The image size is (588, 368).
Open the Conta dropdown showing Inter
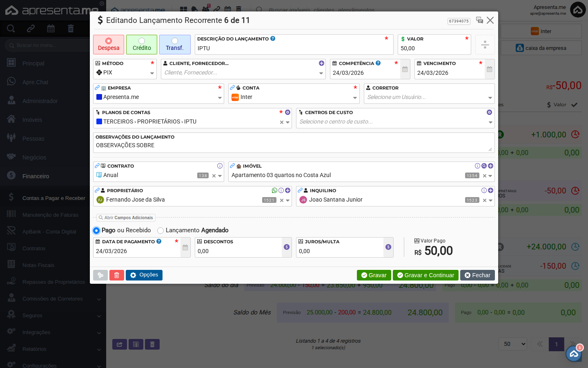pos(355,98)
